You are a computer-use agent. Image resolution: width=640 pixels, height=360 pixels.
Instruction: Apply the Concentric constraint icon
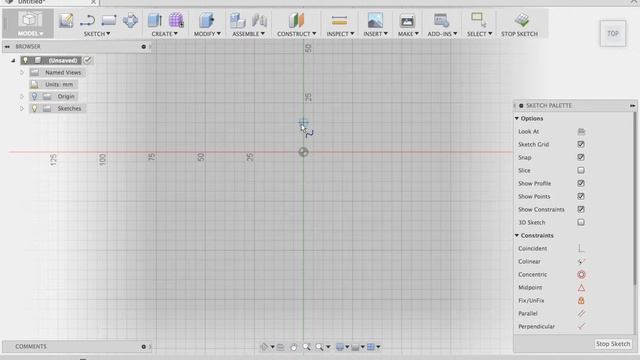(581, 274)
